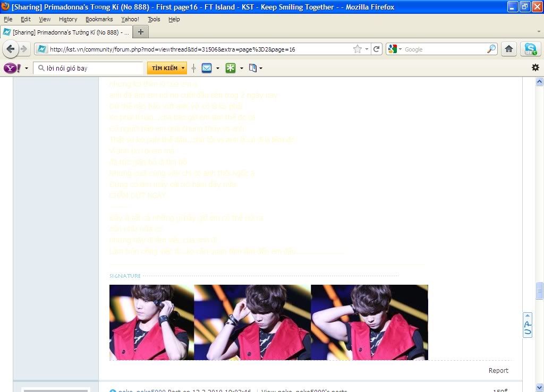Open the address bar history dropdown
This screenshot has width=544, height=392.
(367, 49)
